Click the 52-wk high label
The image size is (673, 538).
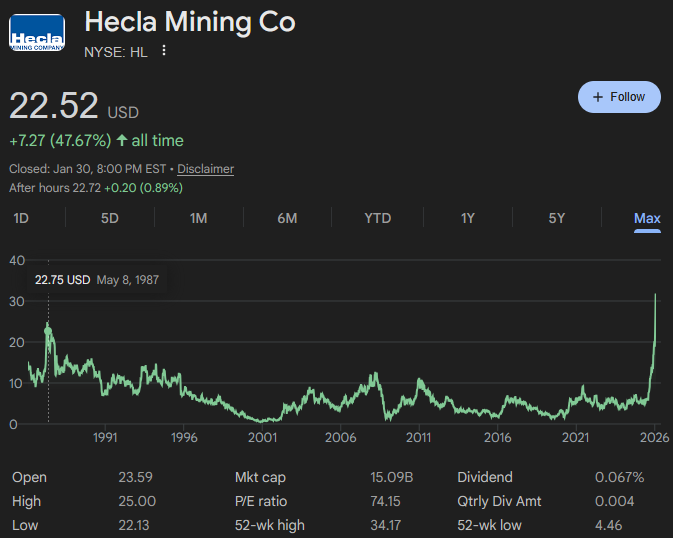270,525
